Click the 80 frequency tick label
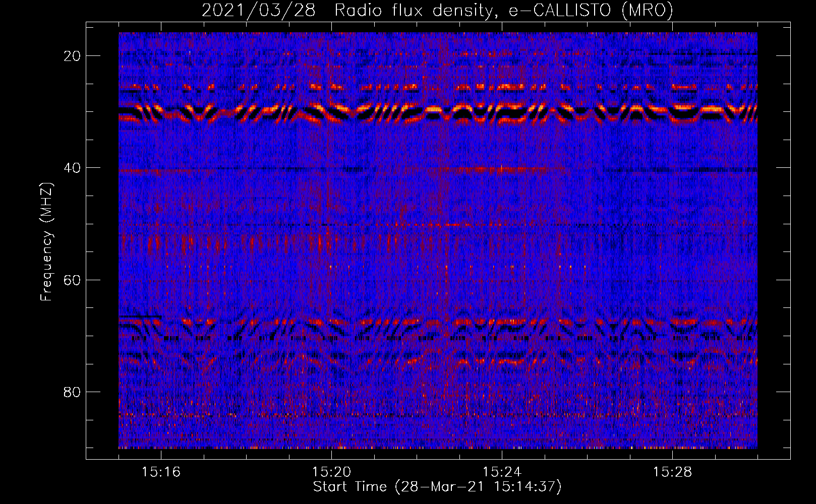The height and width of the screenshot is (504, 816). click(72, 392)
